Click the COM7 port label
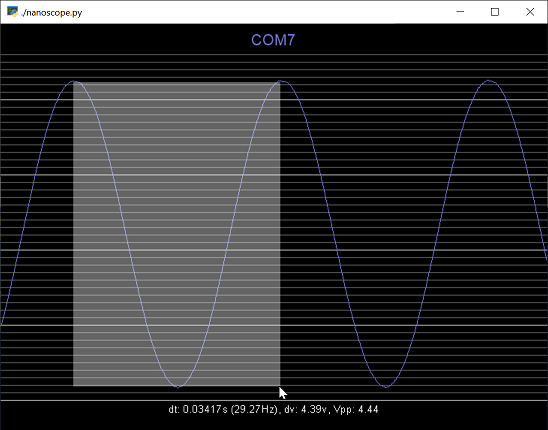Image resolution: width=548 pixels, height=430 pixels. click(x=273, y=40)
